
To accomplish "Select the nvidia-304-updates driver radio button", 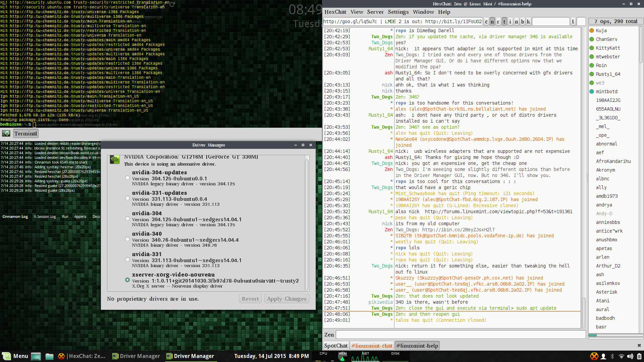I will coord(127,178).
